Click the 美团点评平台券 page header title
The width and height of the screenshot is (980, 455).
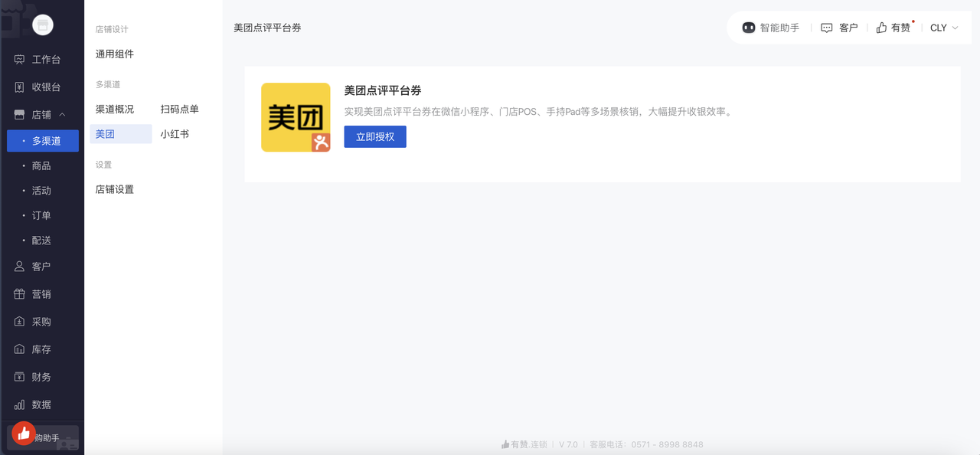tap(267, 28)
